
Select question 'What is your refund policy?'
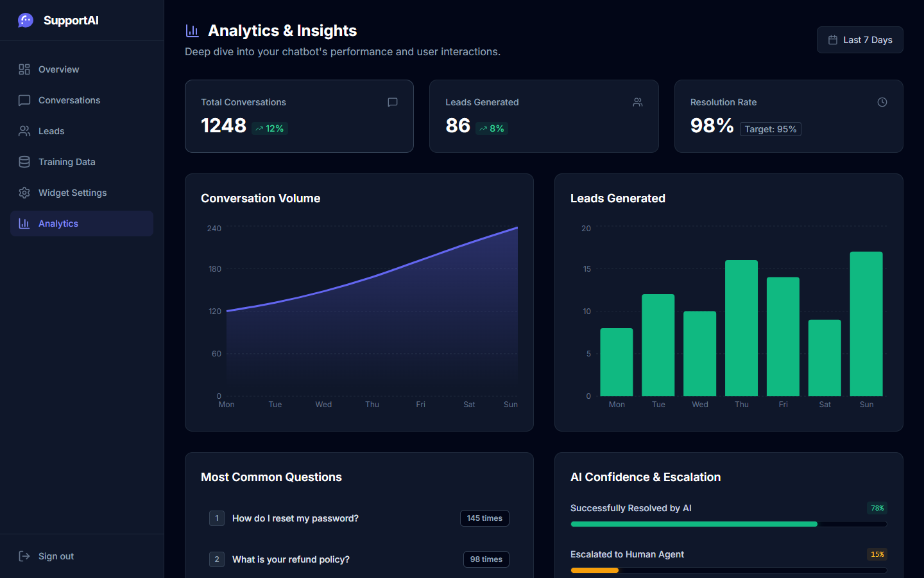291,559
